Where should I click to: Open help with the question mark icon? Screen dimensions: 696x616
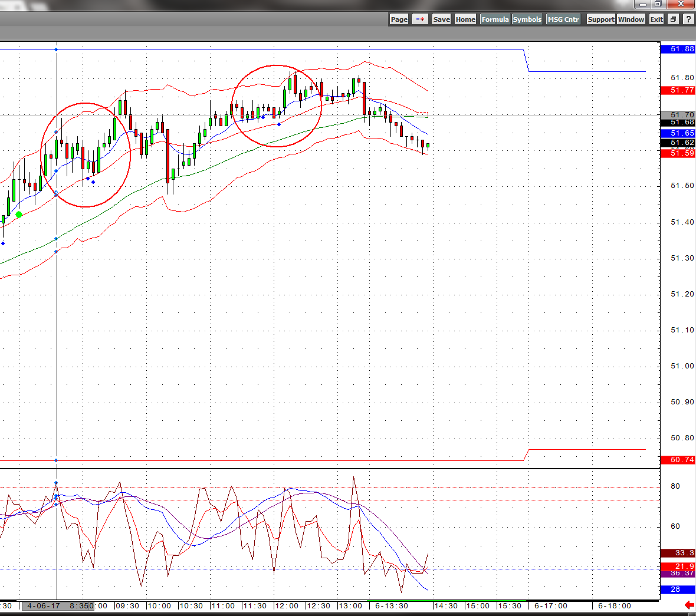coord(689,19)
